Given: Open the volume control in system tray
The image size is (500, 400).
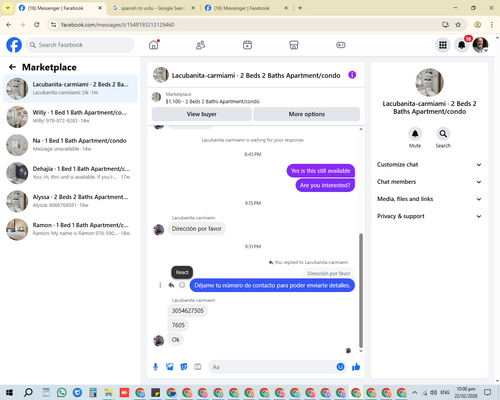Looking at the screenshot, I should (434, 392).
